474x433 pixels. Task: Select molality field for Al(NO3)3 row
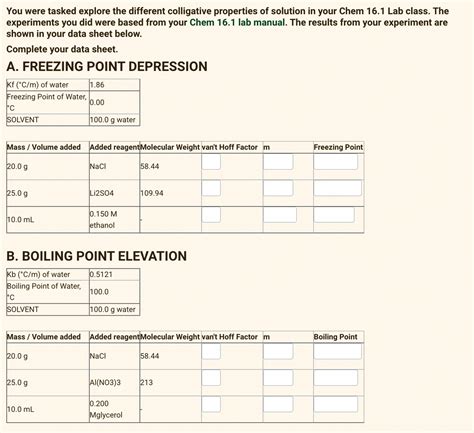pos(278,378)
